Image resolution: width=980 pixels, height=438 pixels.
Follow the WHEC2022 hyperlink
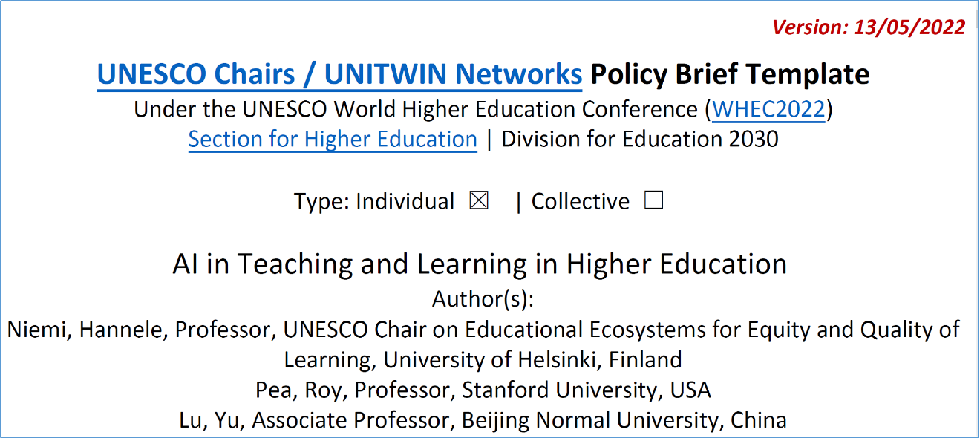768,110
